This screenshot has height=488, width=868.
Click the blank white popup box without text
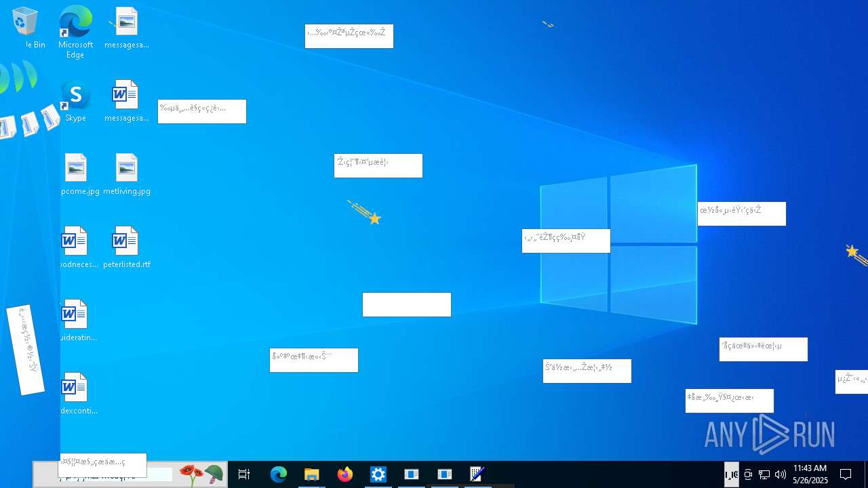[x=407, y=304]
